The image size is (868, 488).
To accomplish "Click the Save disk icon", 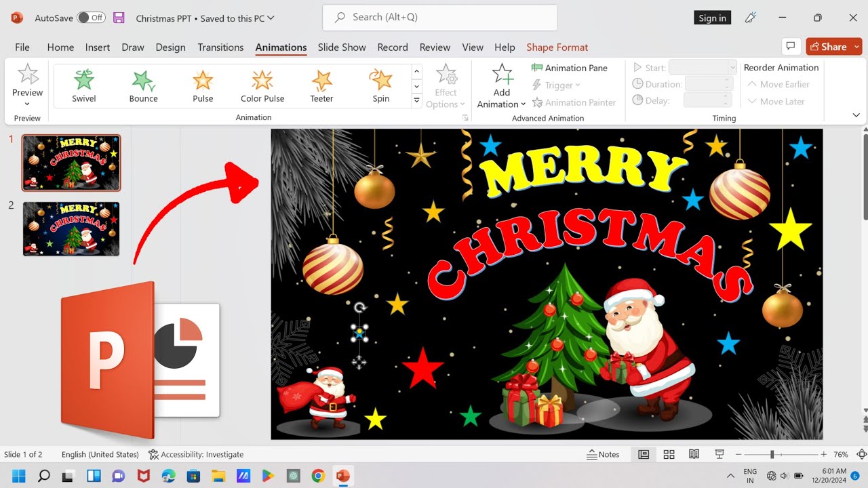I will tap(119, 18).
